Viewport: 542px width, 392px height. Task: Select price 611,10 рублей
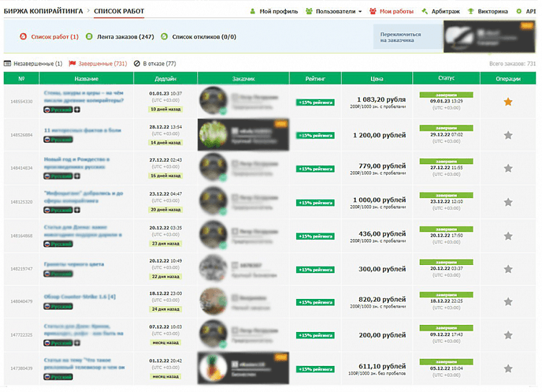coord(382,366)
